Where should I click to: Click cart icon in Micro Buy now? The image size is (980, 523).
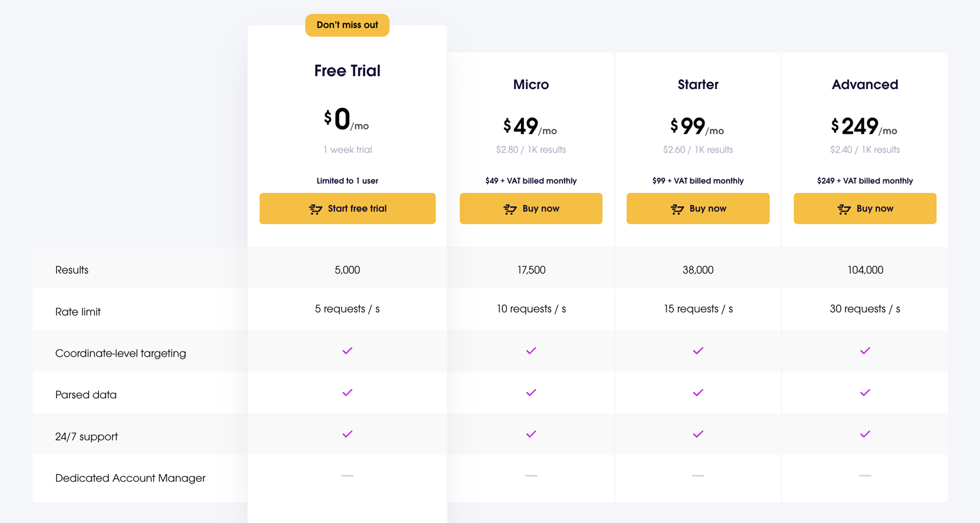click(x=510, y=209)
